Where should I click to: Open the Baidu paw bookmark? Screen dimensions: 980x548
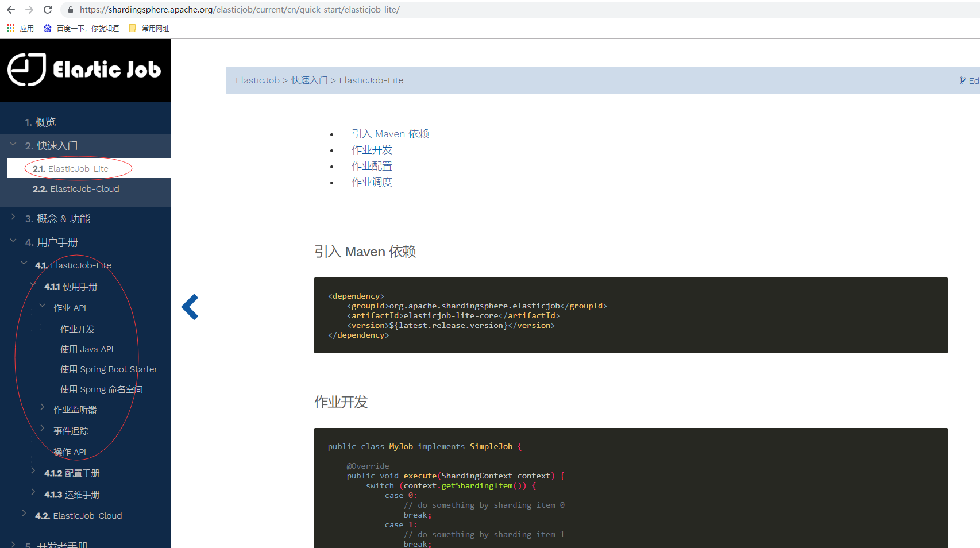tap(48, 28)
